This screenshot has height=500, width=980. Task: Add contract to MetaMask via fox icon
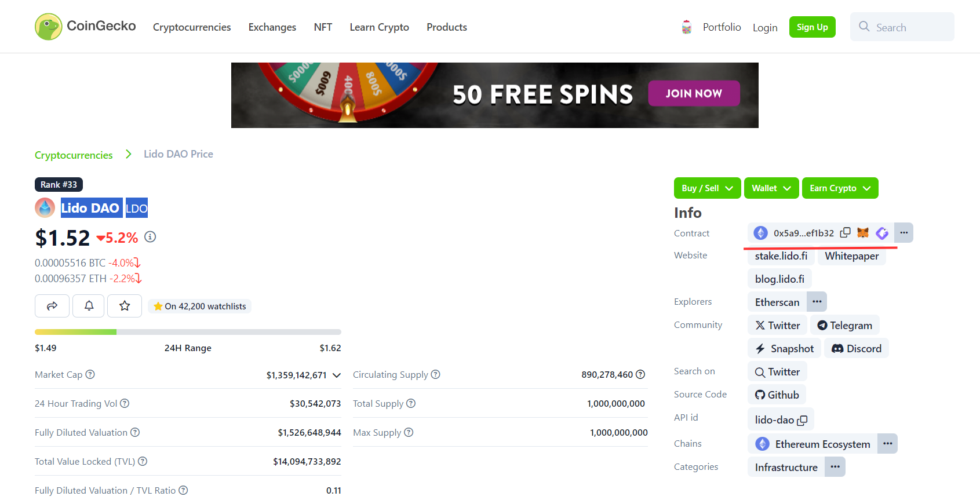[863, 232]
